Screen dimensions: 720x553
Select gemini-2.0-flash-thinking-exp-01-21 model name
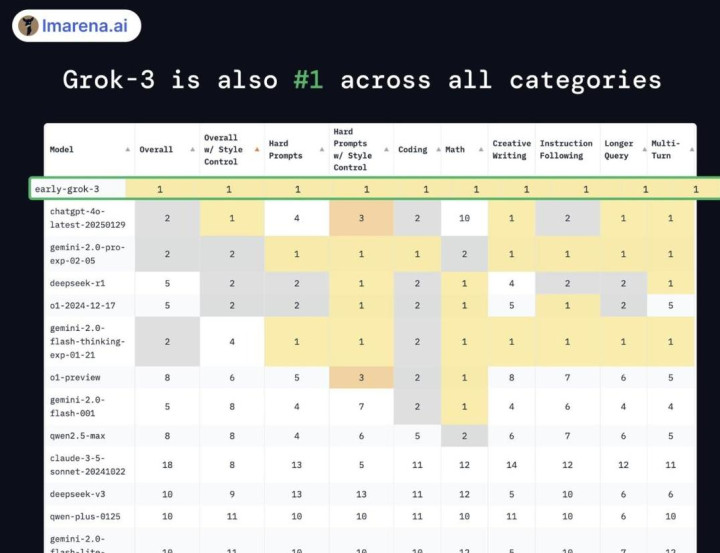[87, 341]
